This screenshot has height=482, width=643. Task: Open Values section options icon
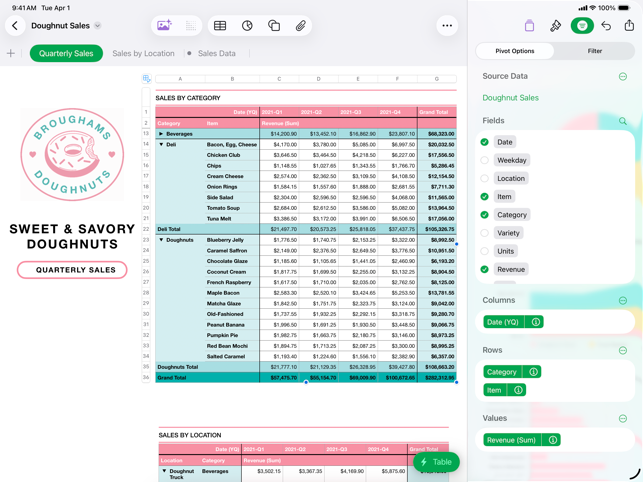pyautogui.click(x=622, y=418)
